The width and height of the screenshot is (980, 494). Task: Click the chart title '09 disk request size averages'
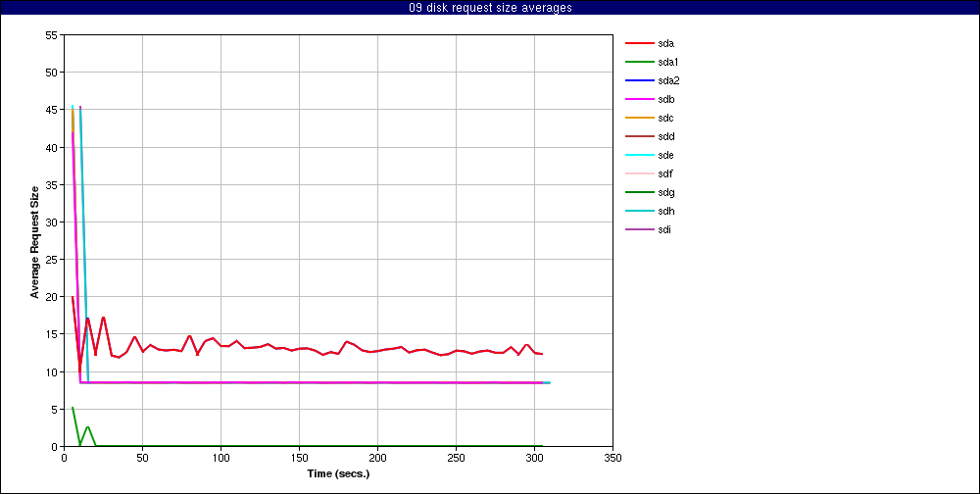pyautogui.click(x=490, y=8)
